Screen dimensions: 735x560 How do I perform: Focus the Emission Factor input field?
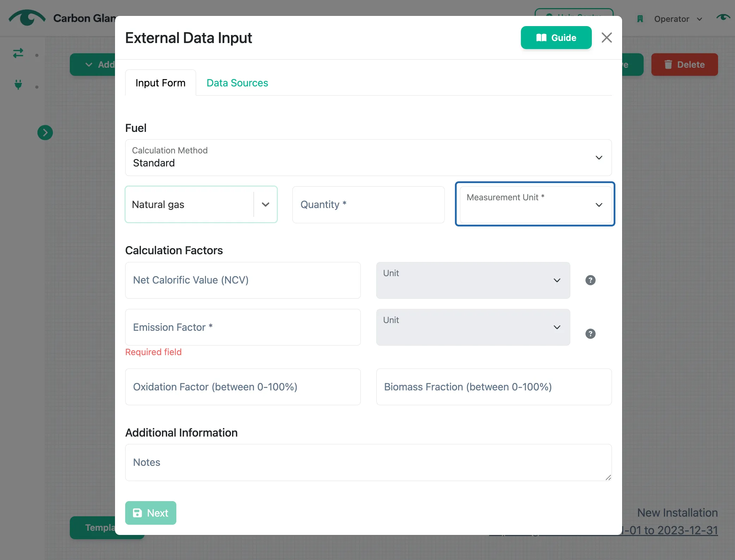coord(243,327)
